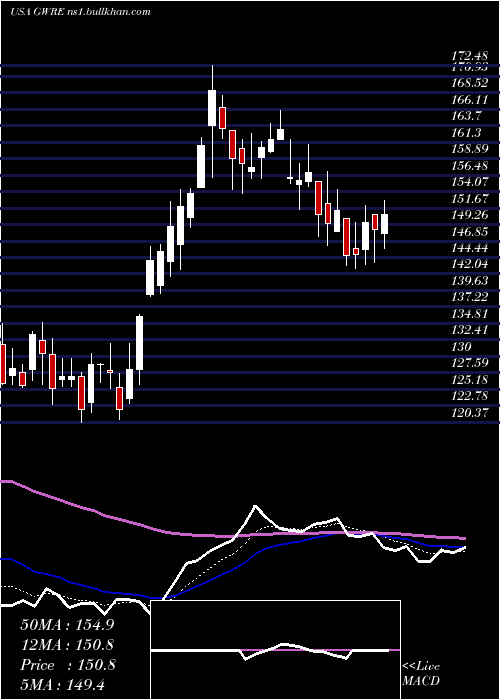500x700 pixels.
Task: Click the tallest white candlestick at the peak
Action: [x=212, y=108]
